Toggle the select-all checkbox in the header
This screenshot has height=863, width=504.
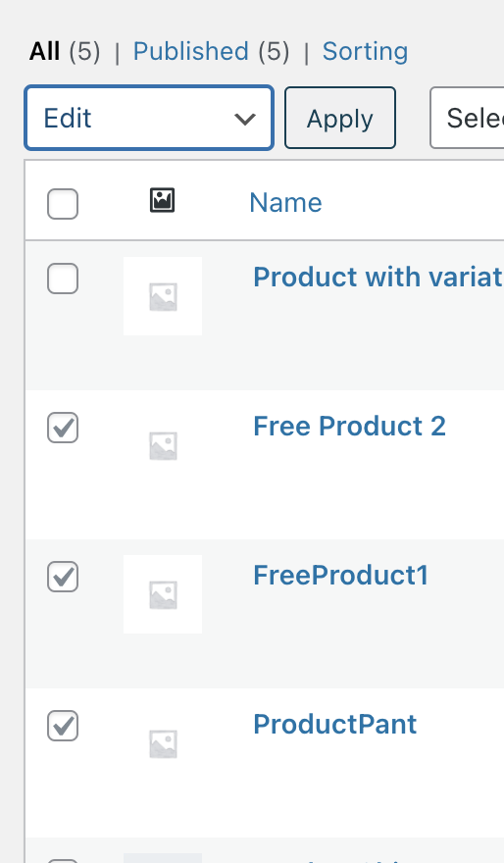pos(63,204)
